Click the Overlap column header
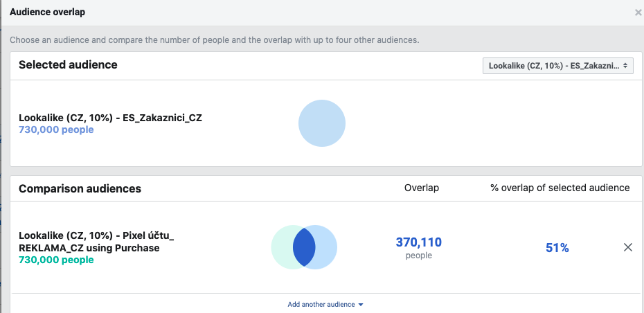 (x=421, y=188)
